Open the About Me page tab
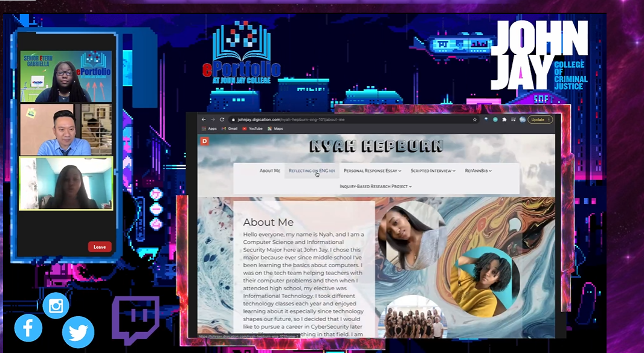The height and width of the screenshot is (353, 644). tap(270, 171)
